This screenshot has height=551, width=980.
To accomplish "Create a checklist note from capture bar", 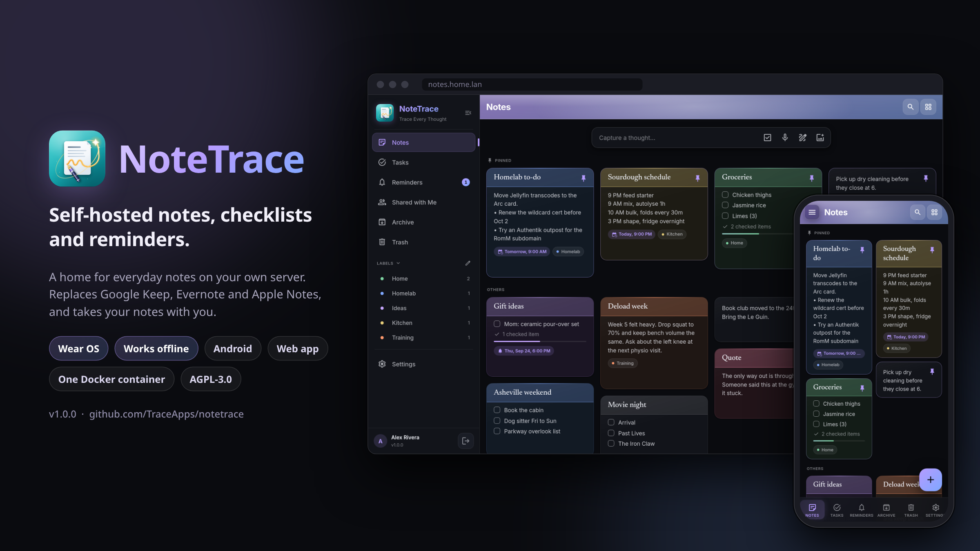I will 767,138.
